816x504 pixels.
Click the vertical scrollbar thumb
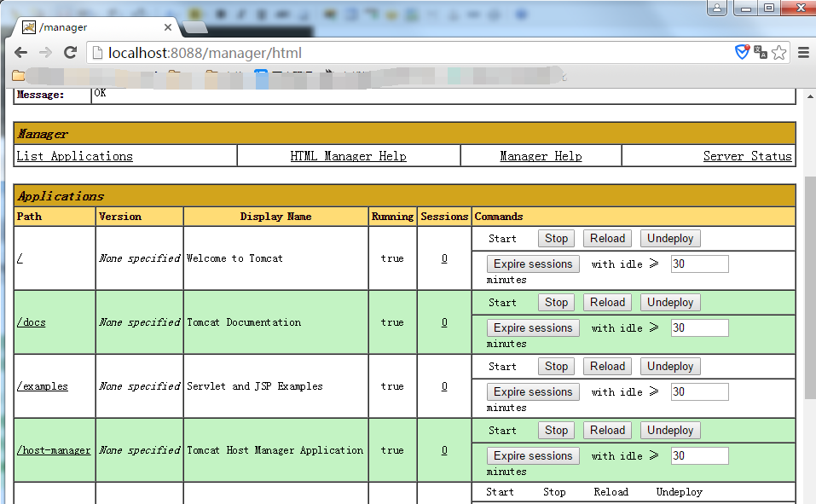(810, 287)
